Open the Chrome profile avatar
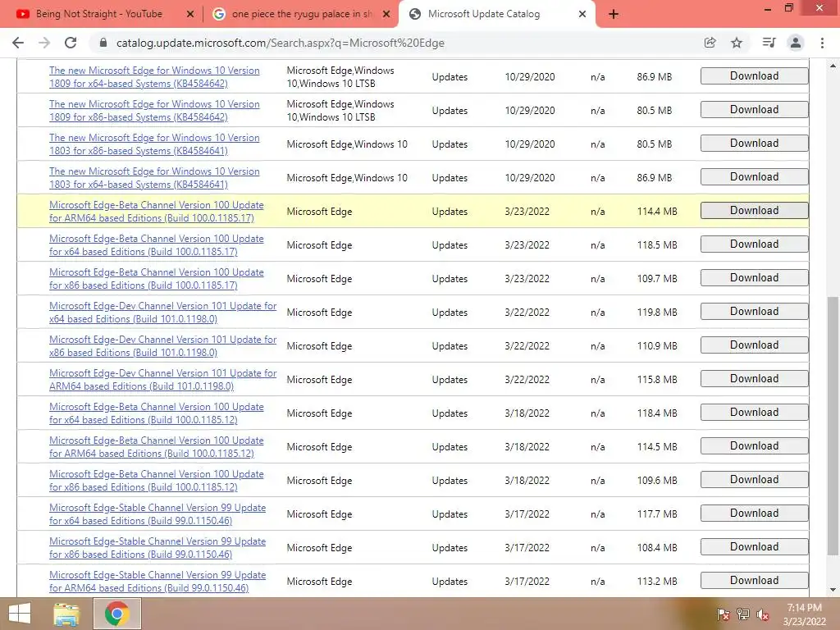This screenshot has width=840, height=630. click(x=796, y=43)
